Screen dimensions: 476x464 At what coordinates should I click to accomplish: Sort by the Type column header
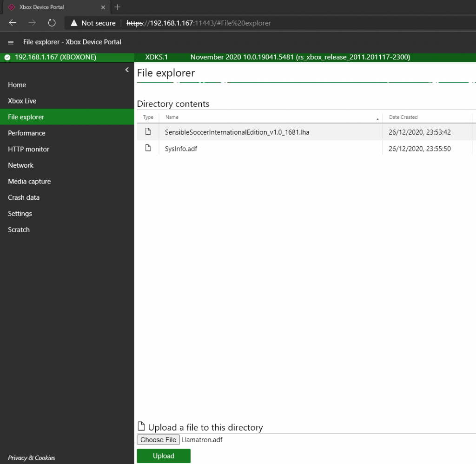pyautogui.click(x=148, y=117)
